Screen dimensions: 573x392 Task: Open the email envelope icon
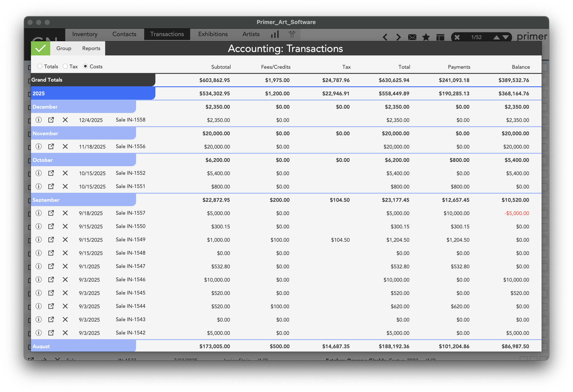412,37
